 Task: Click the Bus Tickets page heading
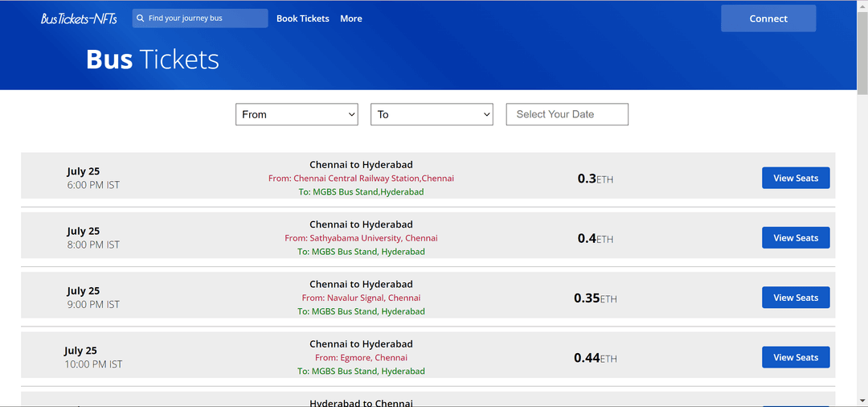pos(153,60)
